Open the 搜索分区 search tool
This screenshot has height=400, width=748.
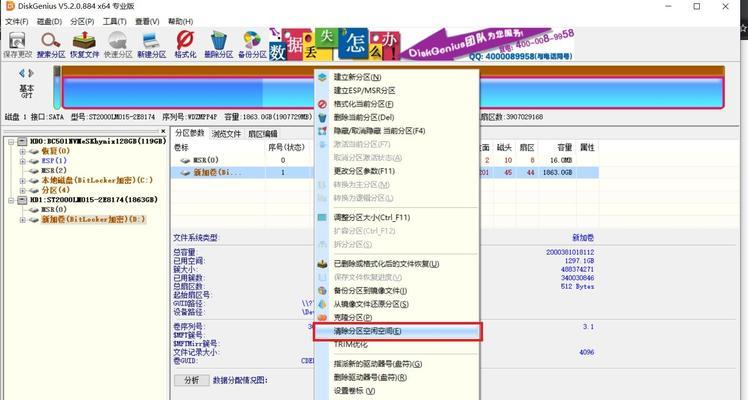(51, 45)
